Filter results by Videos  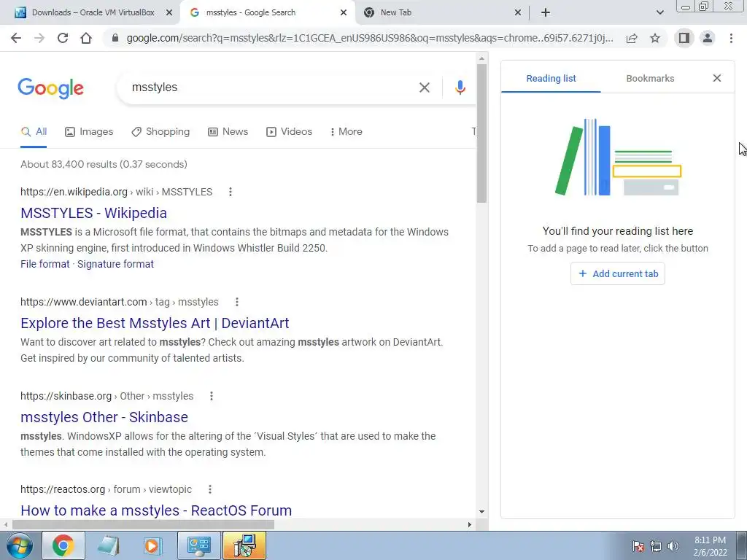289,132
